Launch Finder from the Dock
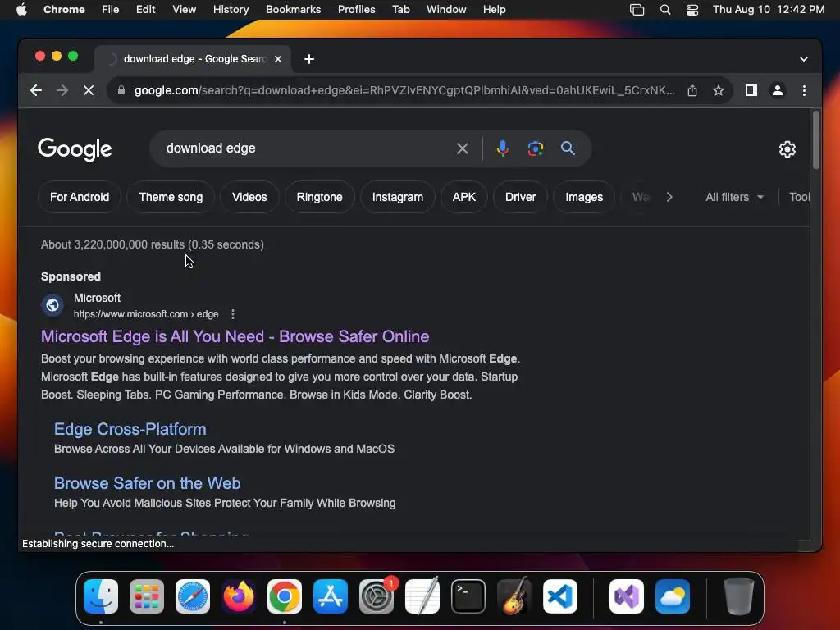840x630 pixels. point(101,596)
